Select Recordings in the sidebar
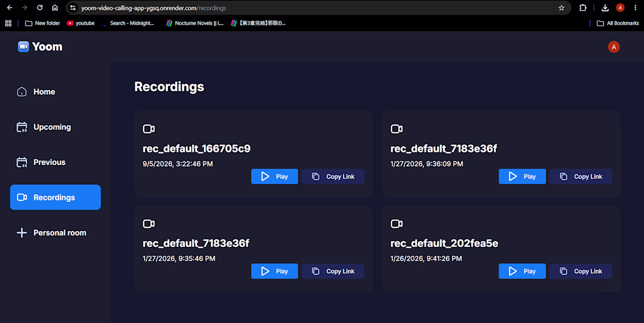Screen dimensions: 644x323 point(56,197)
